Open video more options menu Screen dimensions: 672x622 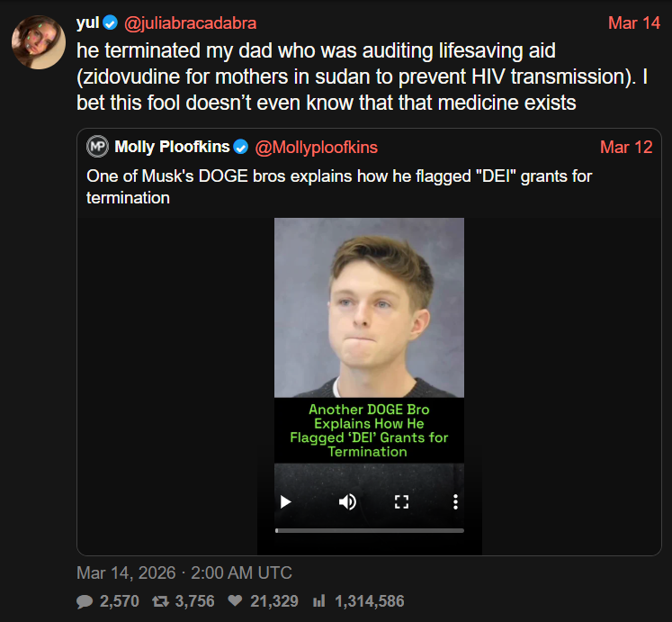[x=455, y=502]
